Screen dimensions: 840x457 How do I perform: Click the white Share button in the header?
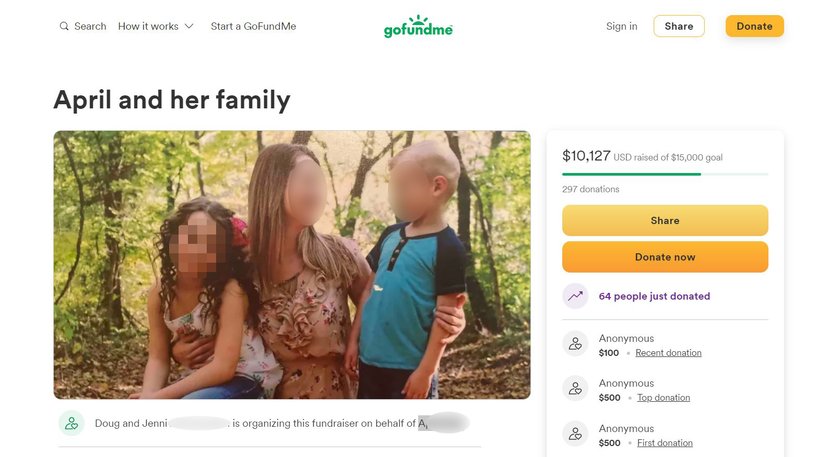[679, 26]
